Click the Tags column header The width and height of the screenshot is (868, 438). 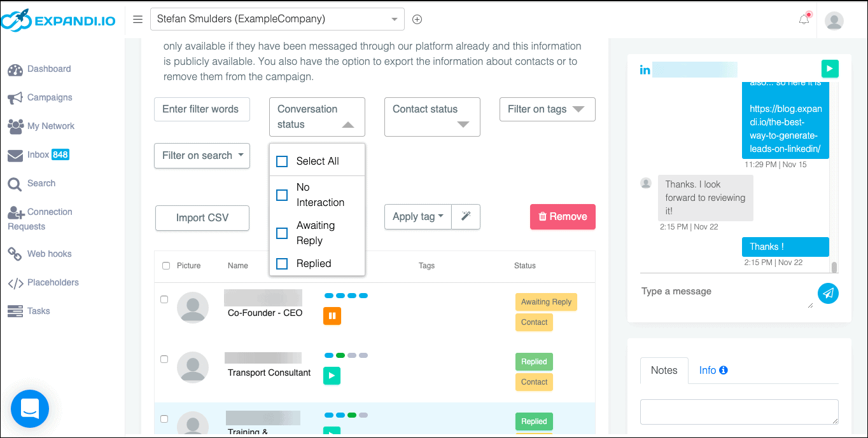(x=427, y=266)
